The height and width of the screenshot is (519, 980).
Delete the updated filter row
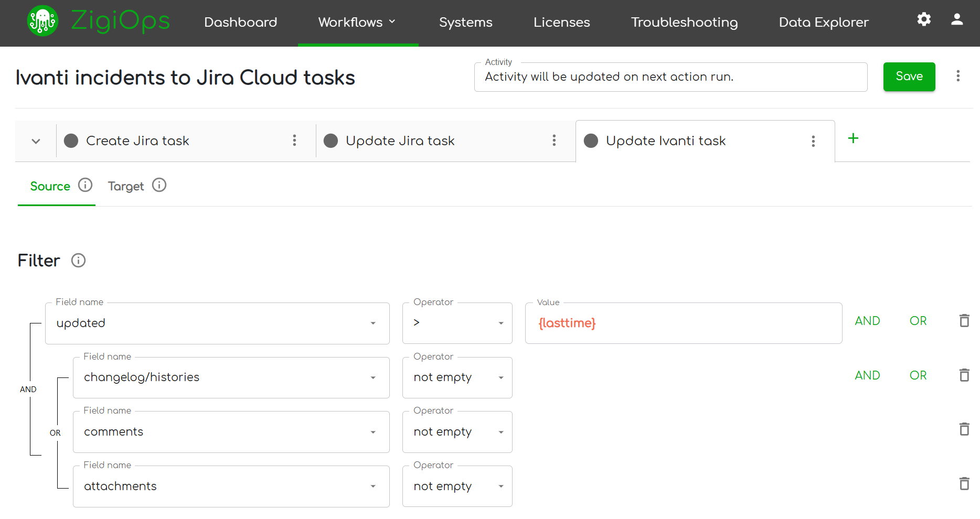click(x=964, y=321)
